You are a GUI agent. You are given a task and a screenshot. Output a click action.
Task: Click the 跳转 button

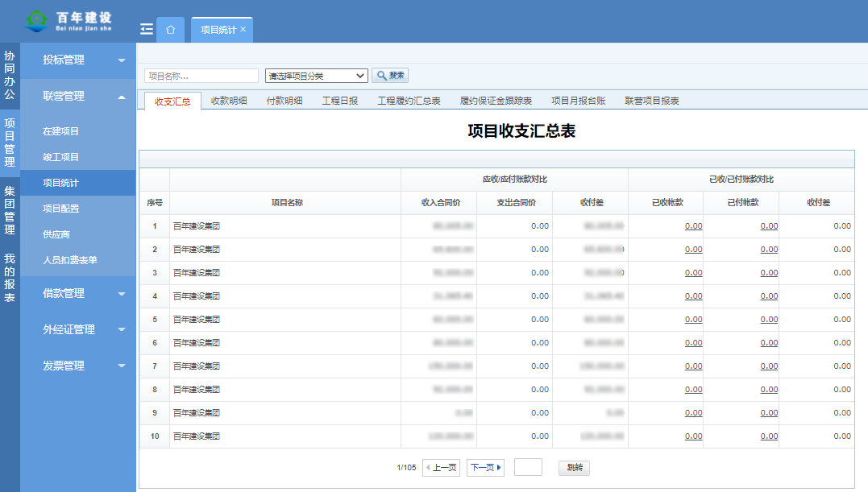574,468
